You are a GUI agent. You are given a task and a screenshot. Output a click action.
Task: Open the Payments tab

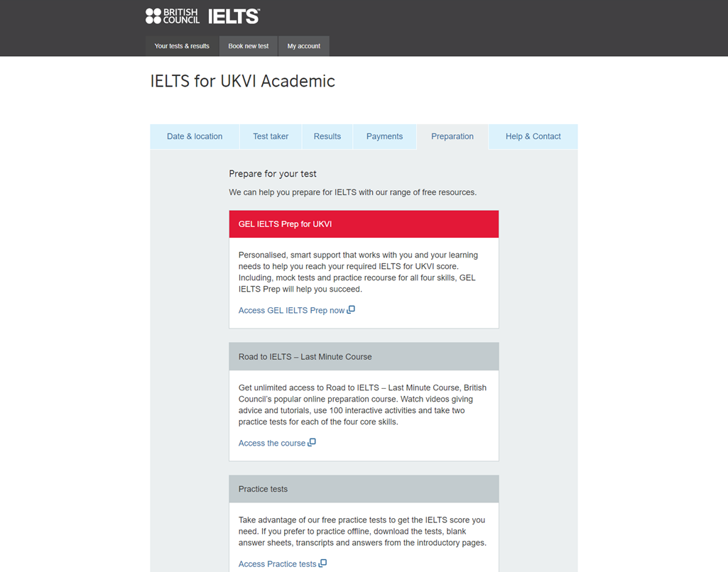384,136
